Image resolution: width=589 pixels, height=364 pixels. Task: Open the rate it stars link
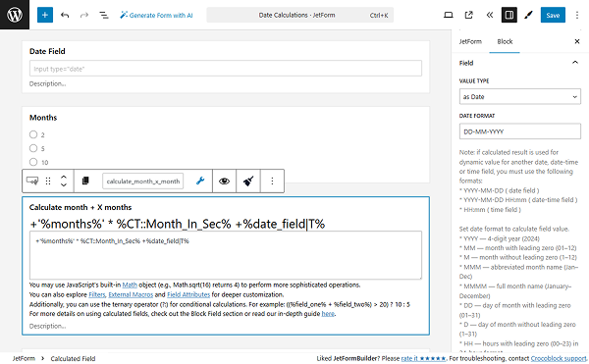point(423,358)
